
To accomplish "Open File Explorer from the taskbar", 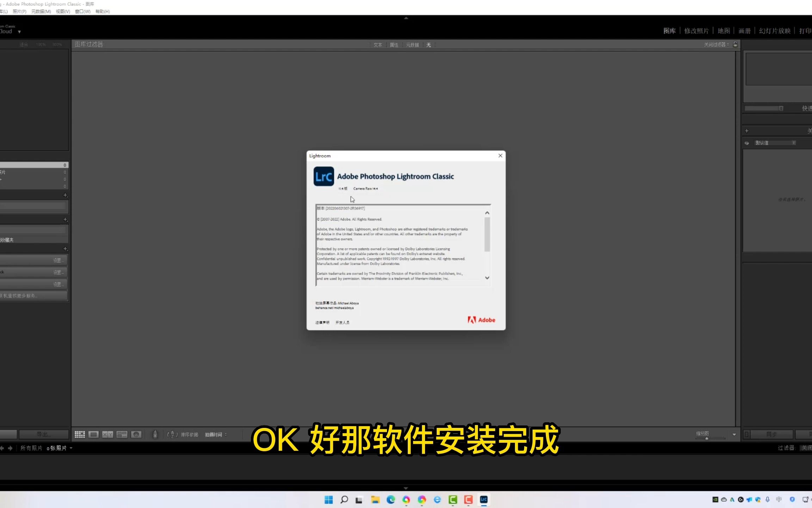I will (375, 500).
